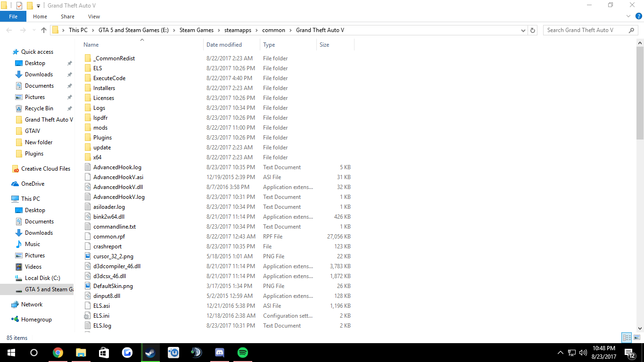
Task: Open Steam from the taskbar
Action: [x=150, y=353]
